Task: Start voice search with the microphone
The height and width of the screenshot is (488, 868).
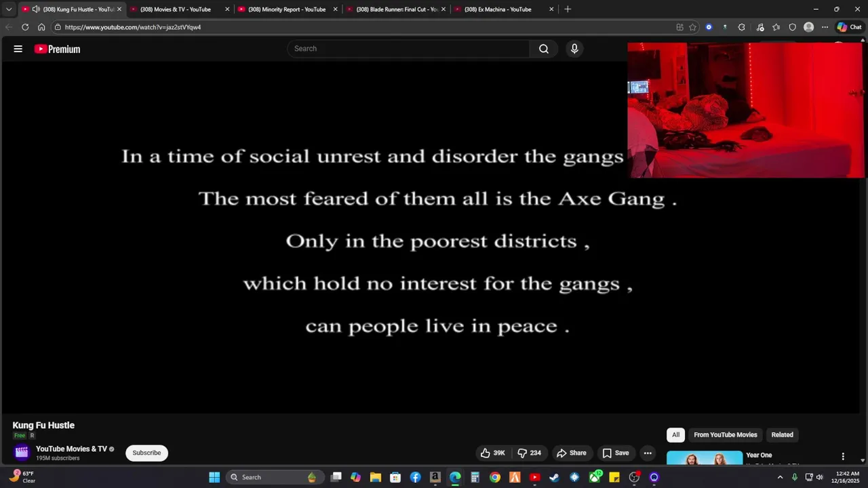Action: [574, 49]
